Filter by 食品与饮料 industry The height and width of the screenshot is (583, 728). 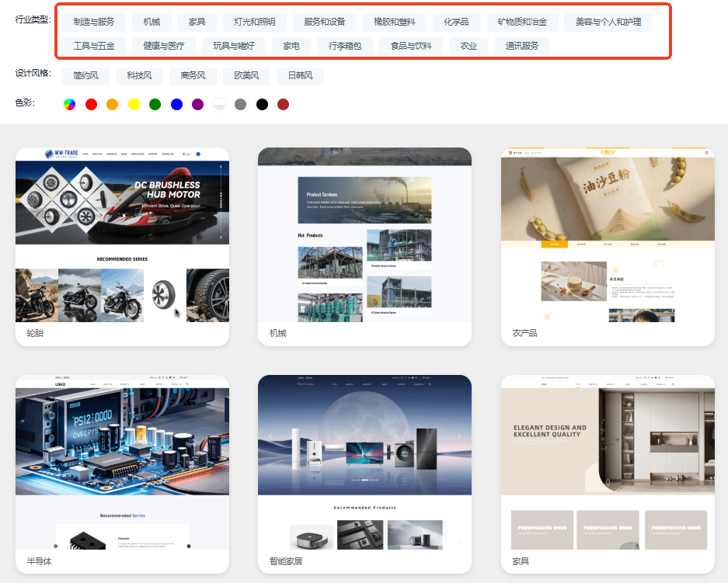pyautogui.click(x=410, y=46)
